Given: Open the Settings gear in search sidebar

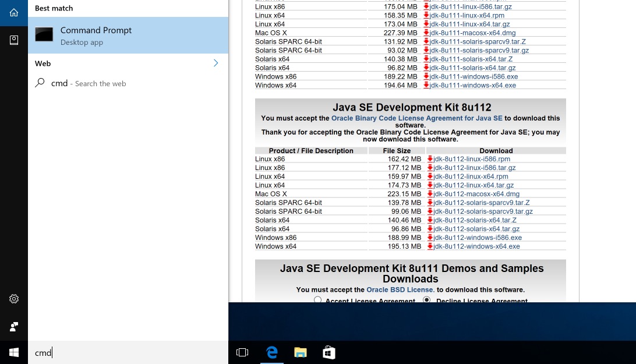Looking at the screenshot, I should pyautogui.click(x=14, y=299).
